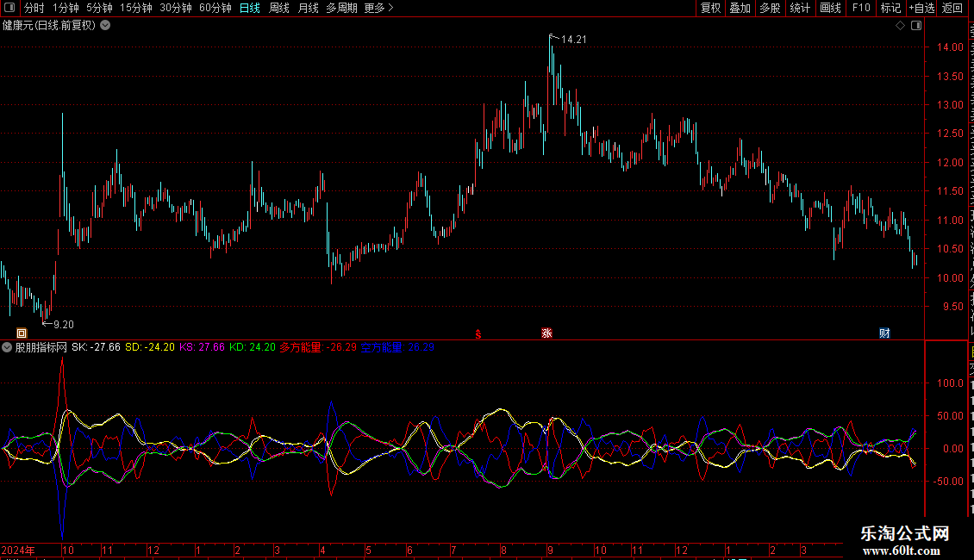974x560 pixels.
Task: Click the SK: -27.66 value
Action: 97,348
